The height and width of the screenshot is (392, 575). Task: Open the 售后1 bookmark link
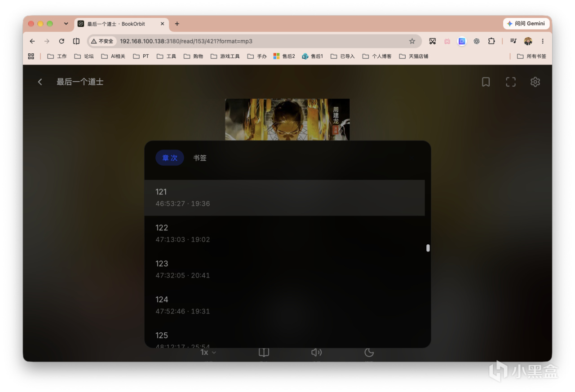(x=313, y=56)
